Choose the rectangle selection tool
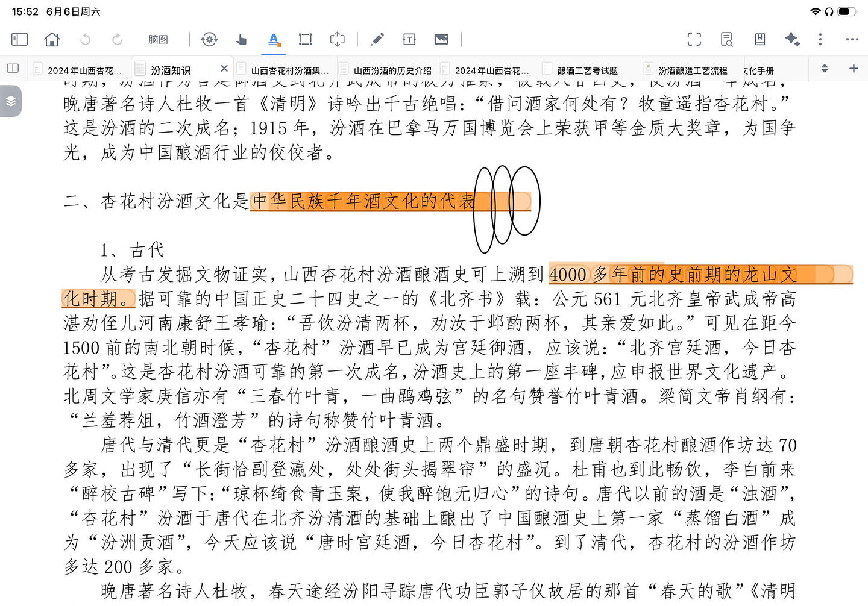868x606 pixels. point(306,40)
